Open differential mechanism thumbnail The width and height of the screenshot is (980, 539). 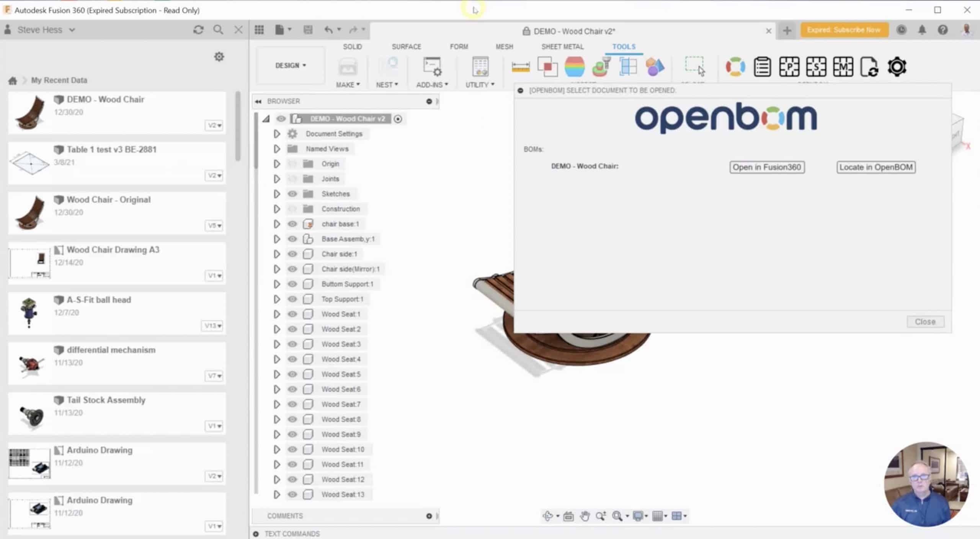click(30, 364)
